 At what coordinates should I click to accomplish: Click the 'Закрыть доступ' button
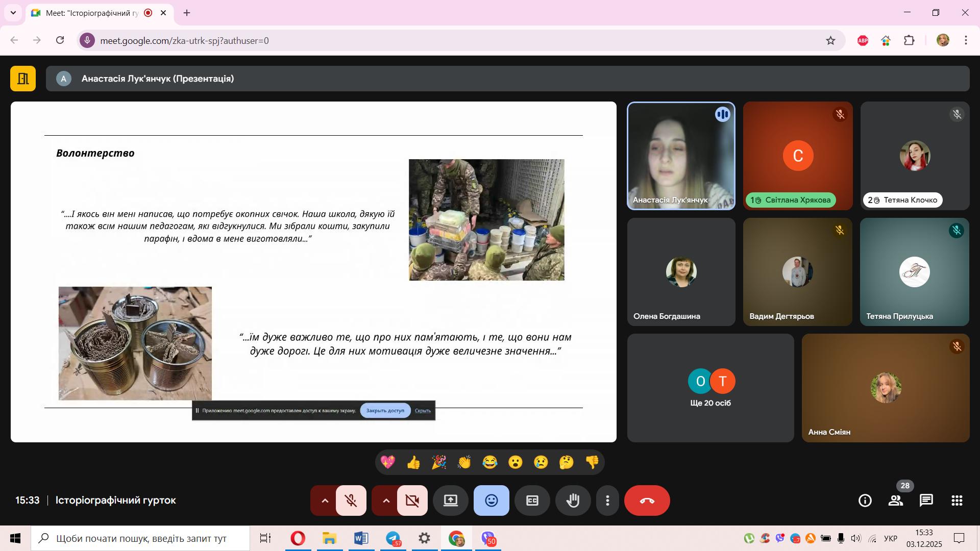(385, 411)
